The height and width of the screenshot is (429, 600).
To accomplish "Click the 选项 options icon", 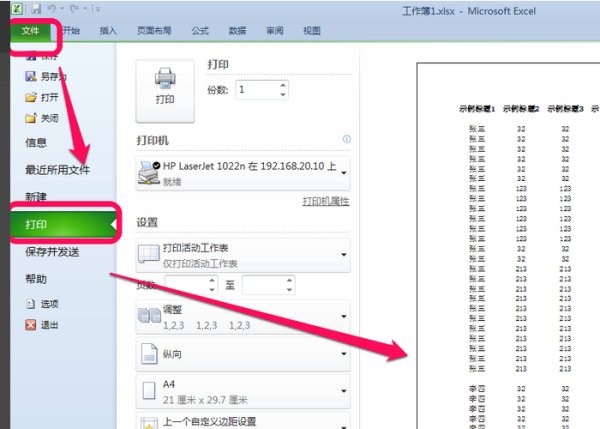I will pos(31,304).
